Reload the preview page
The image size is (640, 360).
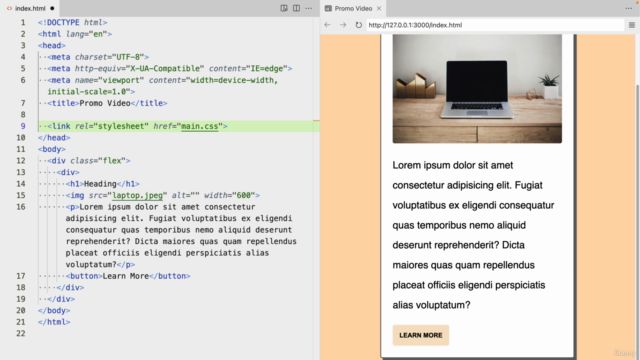tap(358, 25)
